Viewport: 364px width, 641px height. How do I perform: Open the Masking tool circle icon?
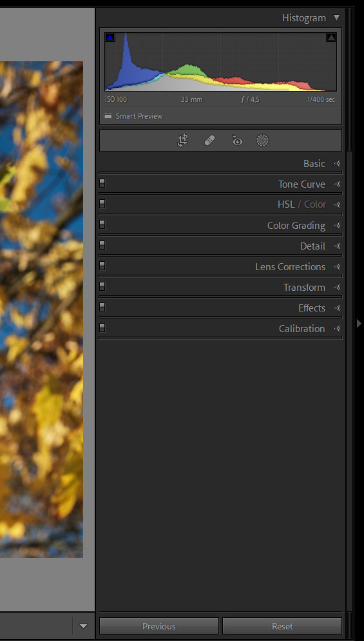coord(263,141)
